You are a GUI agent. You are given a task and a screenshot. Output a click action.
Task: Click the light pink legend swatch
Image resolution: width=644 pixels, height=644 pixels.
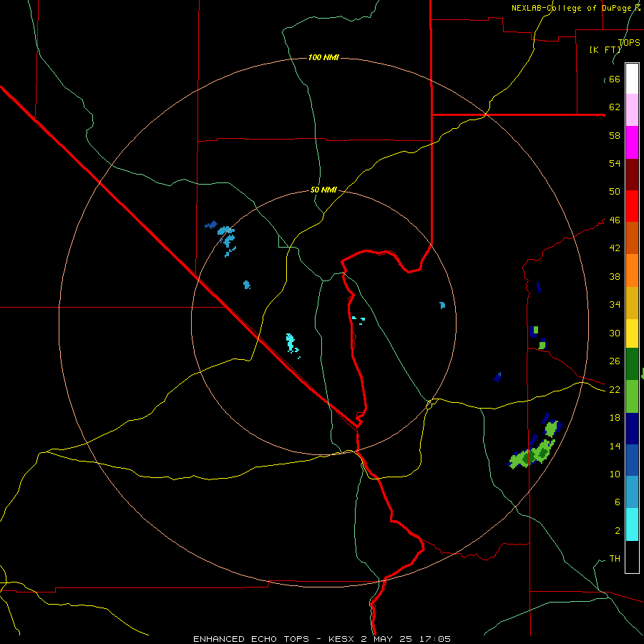(x=632, y=110)
